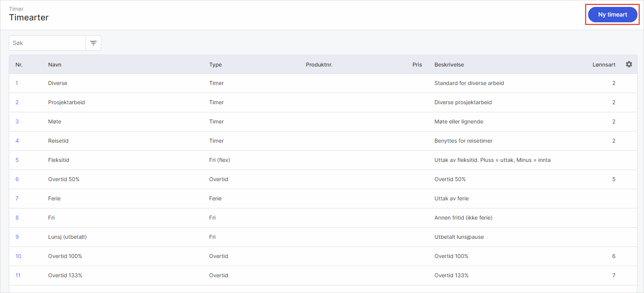Viewport: 644px width, 293px height.
Task: Sort table by the Navn column header
Action: (55, 65)
